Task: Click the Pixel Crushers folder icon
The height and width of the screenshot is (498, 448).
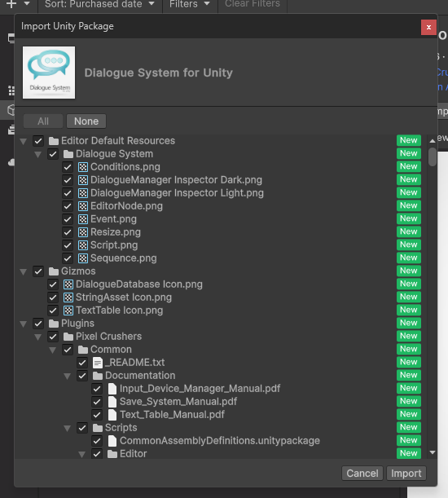Action: click(68, 337)
